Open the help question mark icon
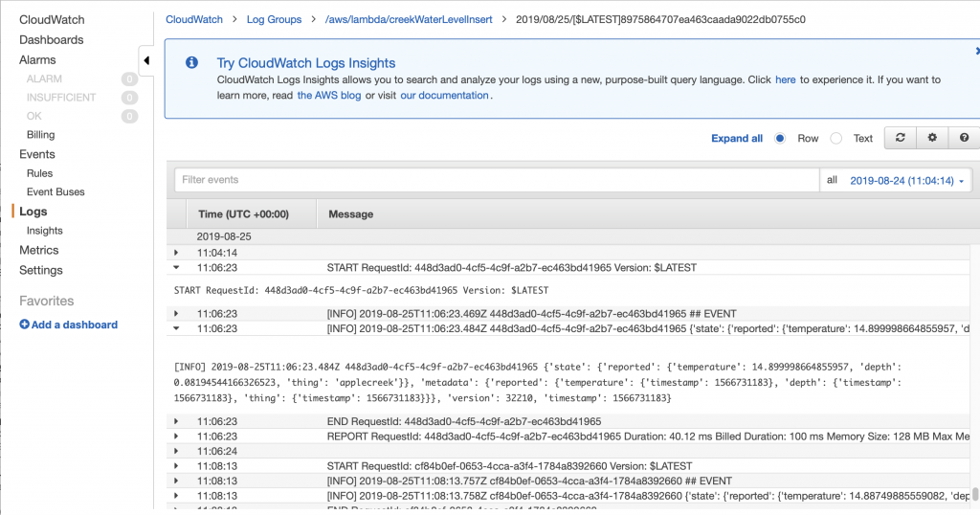Image resolution: width=980 pixels, height=515 pixels. (964, 138)
